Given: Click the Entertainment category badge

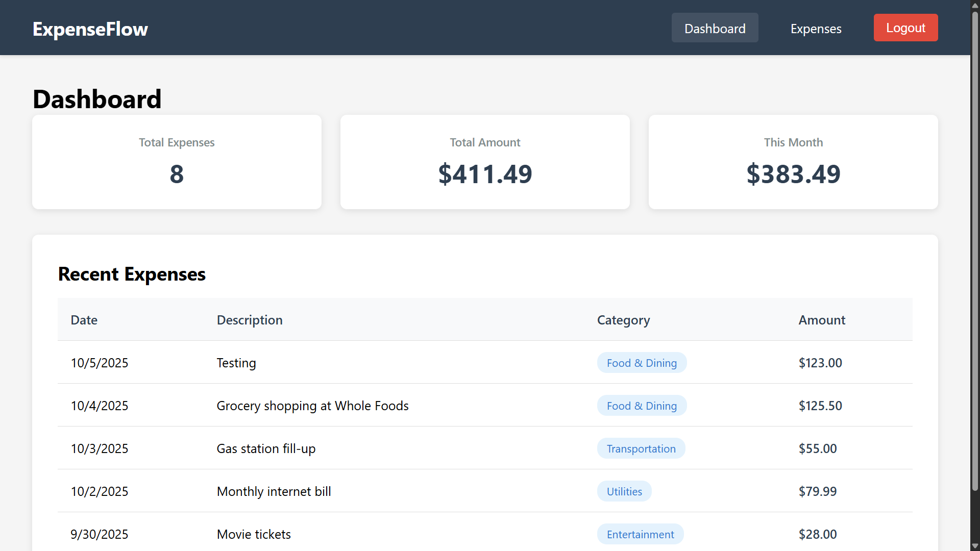Looking at the screenshot, I should pyautogui.click(x=640, y=534).
